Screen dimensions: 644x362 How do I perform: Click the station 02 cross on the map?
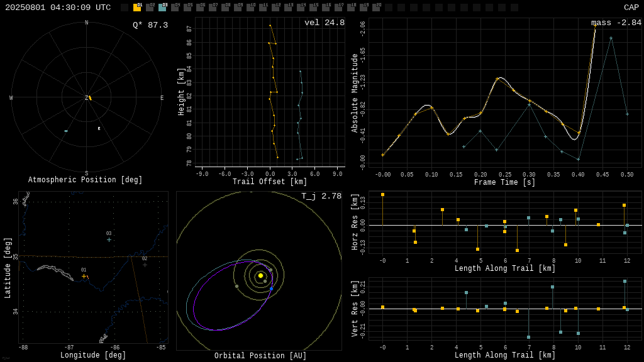(145, 265)
